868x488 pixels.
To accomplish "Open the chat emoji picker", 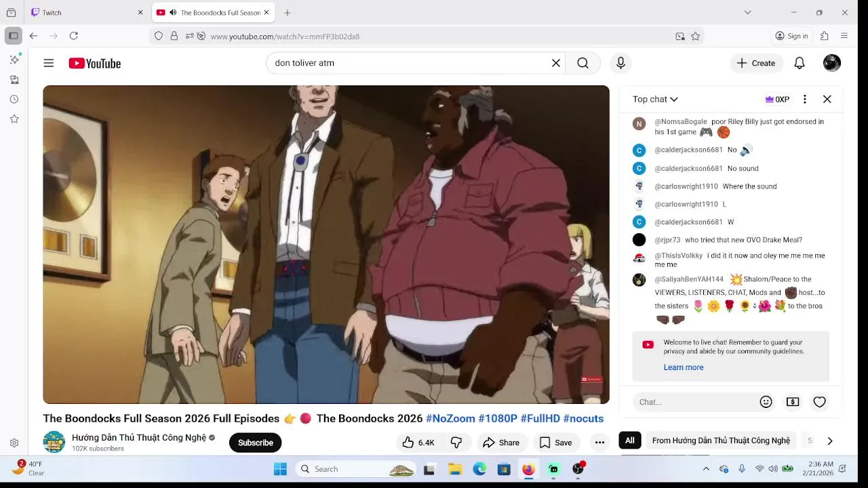I will click(x=766, y=402).
